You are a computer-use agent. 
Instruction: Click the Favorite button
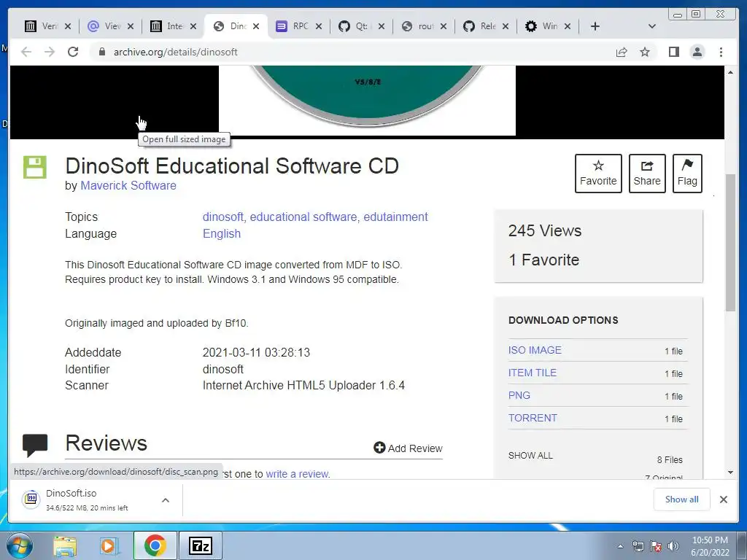[598, 174]
